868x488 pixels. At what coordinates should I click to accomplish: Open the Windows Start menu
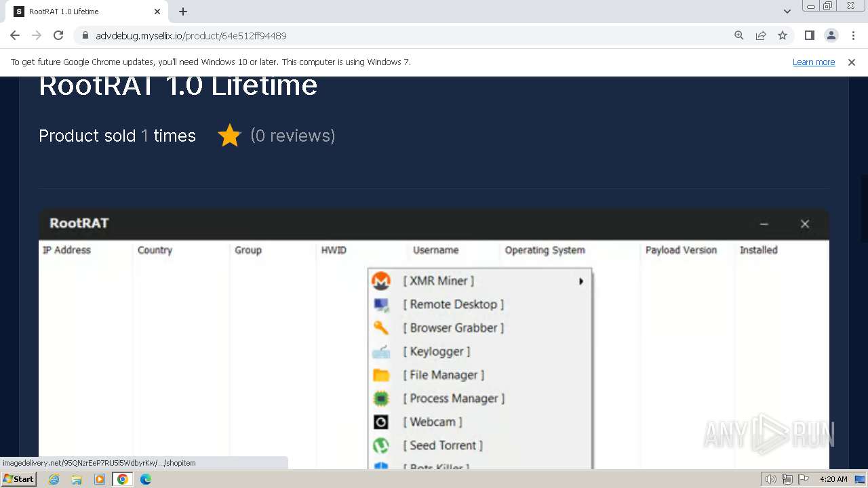[18, 479]
